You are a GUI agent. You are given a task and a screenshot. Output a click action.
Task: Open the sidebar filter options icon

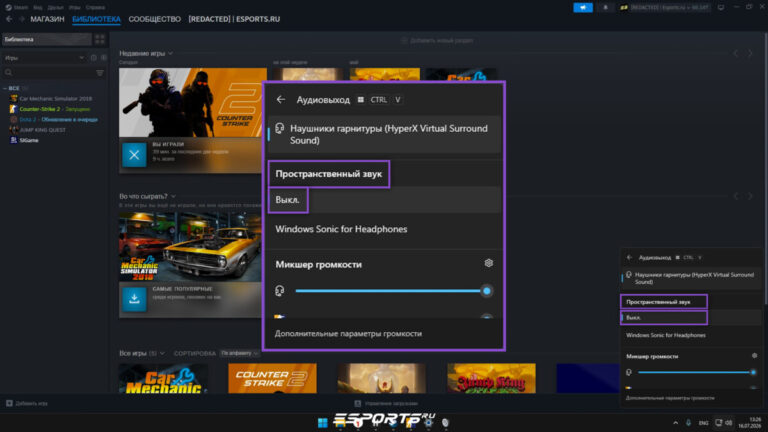click(x=100, y=72)
